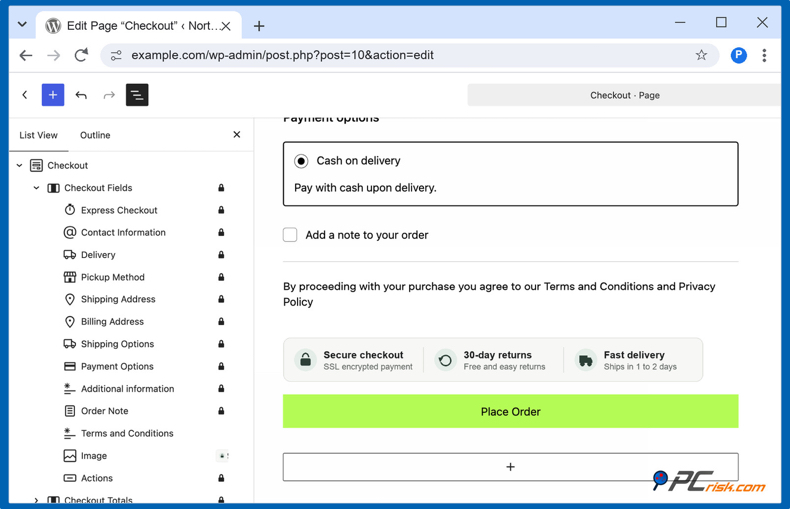Screen dimensions: 790x509
Task: Toggle the document overview list icon
Action: (137, 95)
